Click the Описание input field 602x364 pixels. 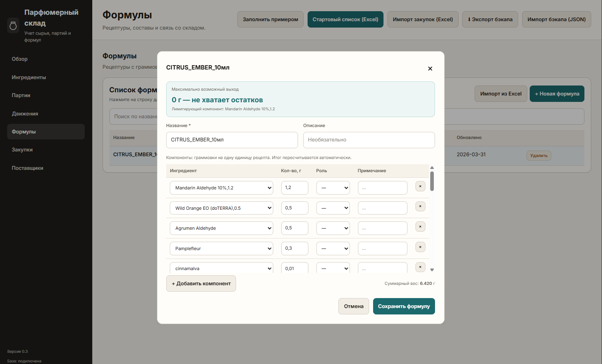point(369,140)
